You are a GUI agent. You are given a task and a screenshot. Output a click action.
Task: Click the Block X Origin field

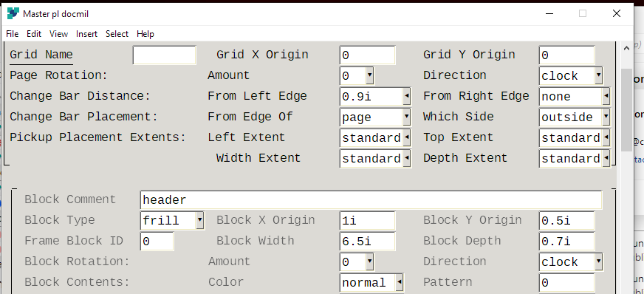[367, 220]
